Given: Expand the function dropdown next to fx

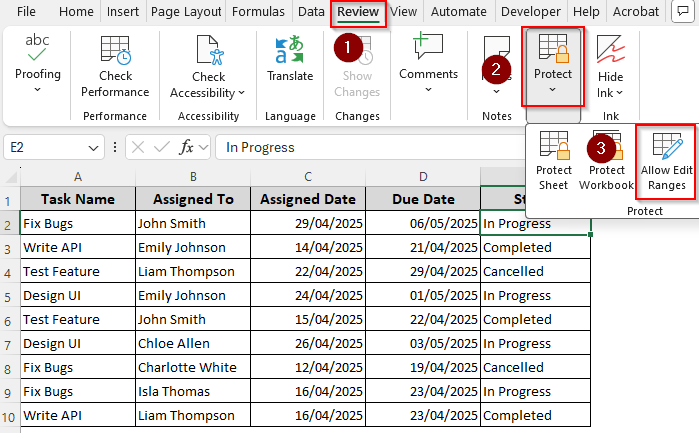Looking at the screenshot, I should point(203,147).
